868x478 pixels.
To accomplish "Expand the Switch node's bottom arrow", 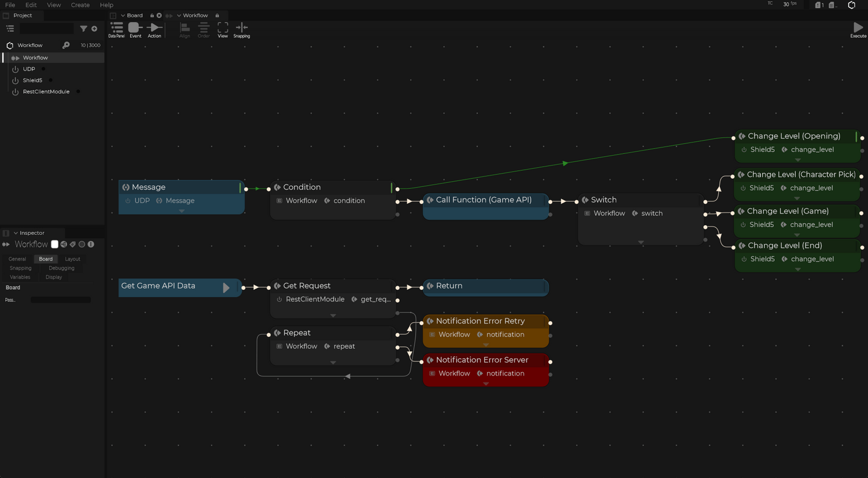I will (x=641, y=242).
